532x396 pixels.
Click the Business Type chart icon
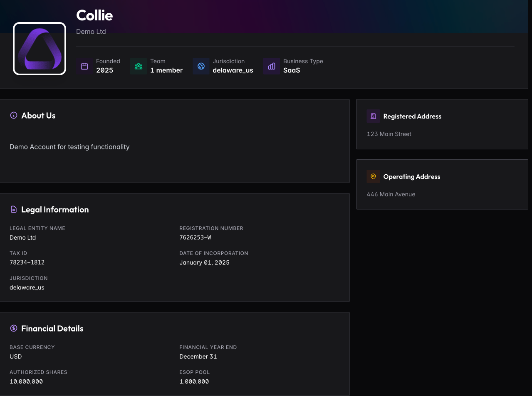[x=271, y=66]
